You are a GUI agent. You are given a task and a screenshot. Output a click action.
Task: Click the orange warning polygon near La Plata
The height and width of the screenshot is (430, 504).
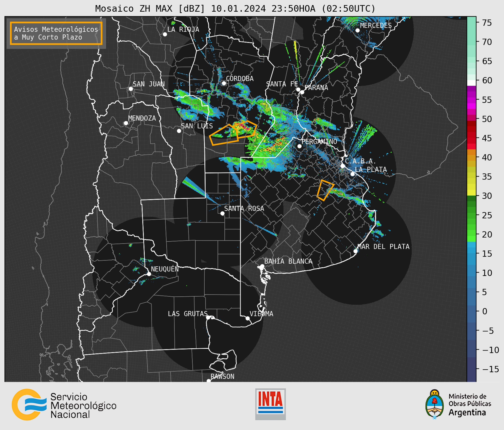point(325,190)
